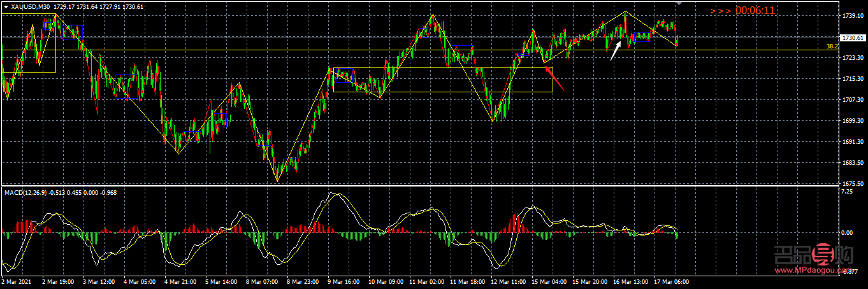Click the 8 Mar 23:00 time label
Image resolution: width=868 pixels, height=289 pixels.
pyautogui.click(x=303, y=281)
